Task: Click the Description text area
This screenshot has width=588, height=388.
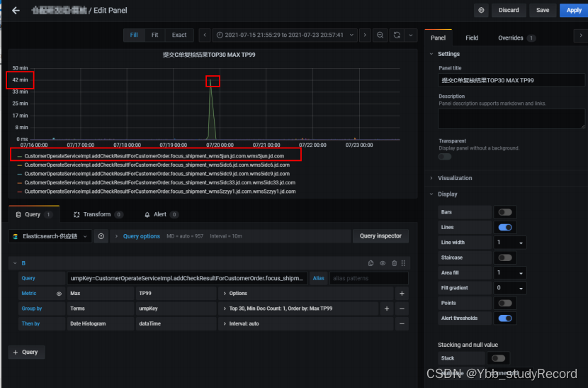Action: click(x=511, y=118)
